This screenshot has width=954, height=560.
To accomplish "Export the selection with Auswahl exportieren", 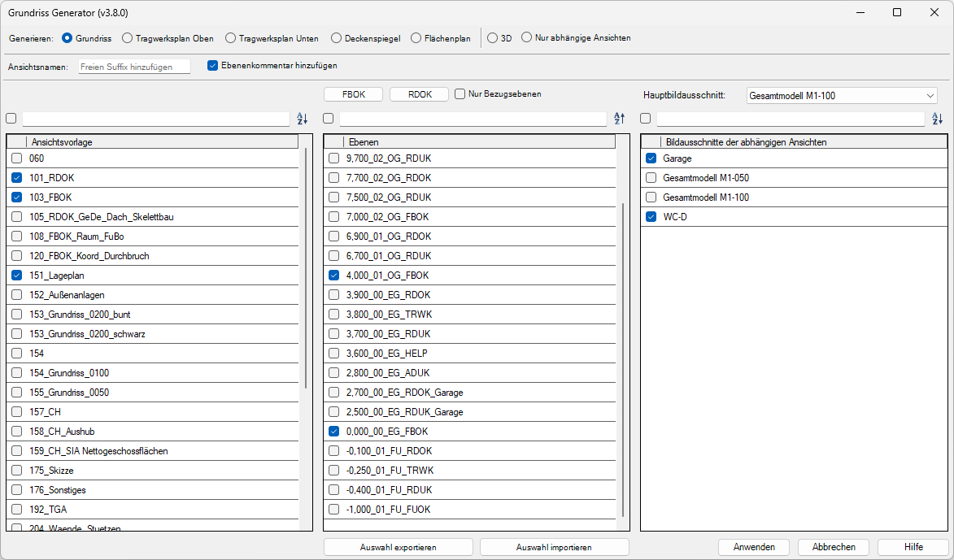I will [398, 546].
